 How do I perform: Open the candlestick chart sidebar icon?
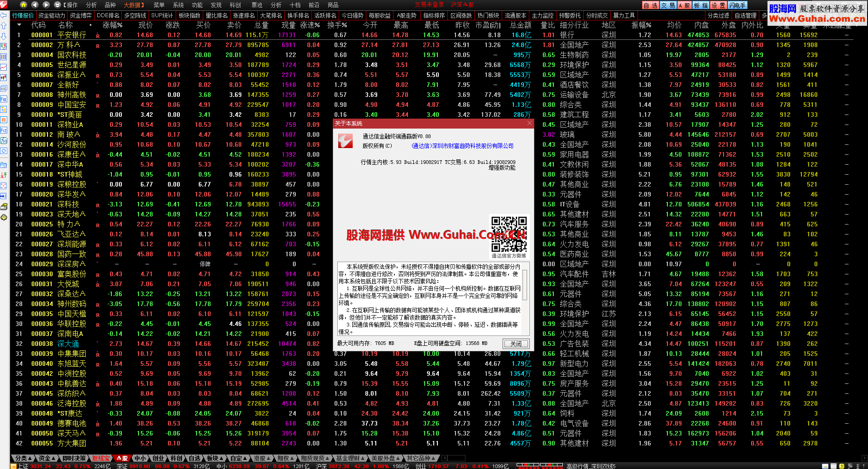tap(4, 78)
